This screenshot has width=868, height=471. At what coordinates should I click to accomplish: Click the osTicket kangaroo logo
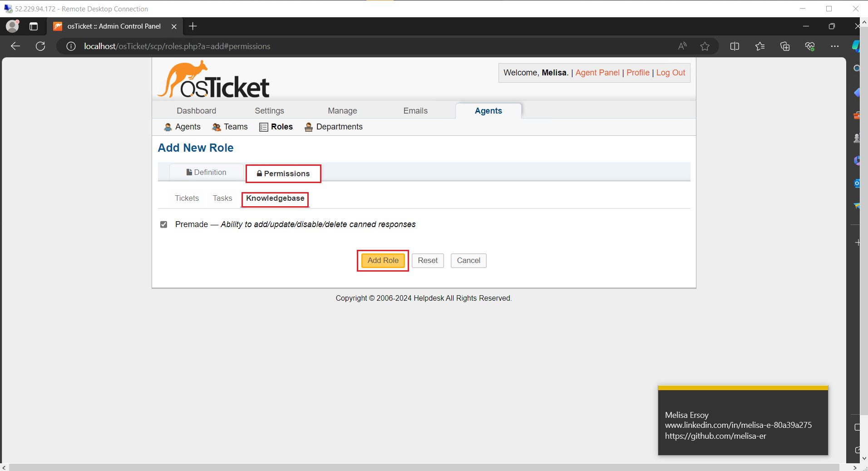tap(213, 79)
